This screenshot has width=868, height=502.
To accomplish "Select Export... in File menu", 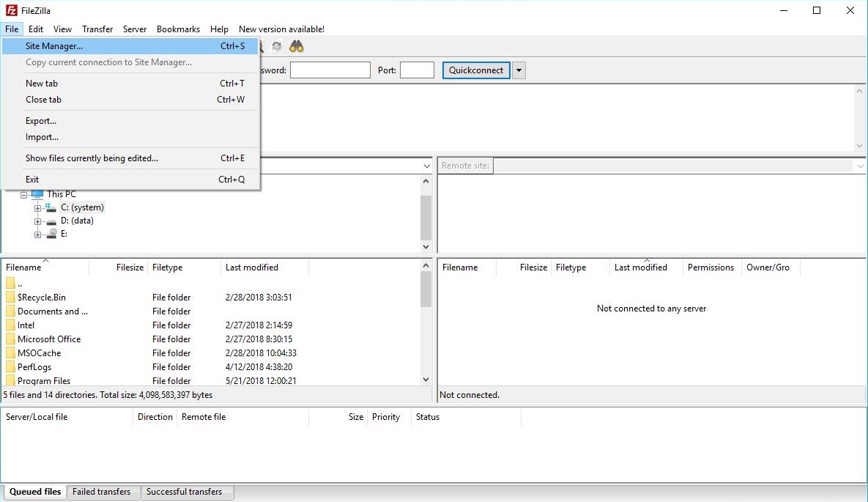I will 130,121.
